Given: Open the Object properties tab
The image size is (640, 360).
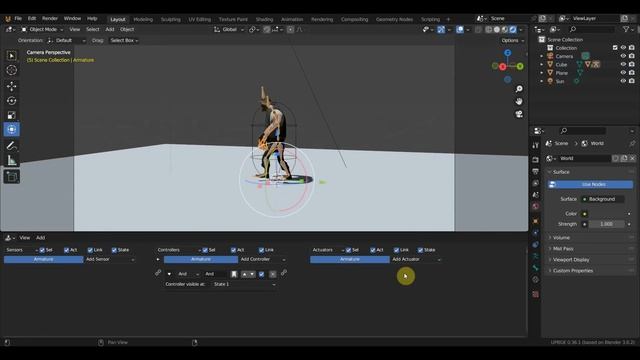Looking at the screenshot, I should point(536,221).
